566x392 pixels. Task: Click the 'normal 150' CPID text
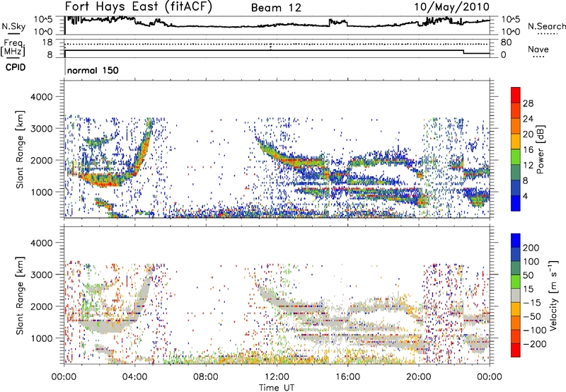(93, 70)
